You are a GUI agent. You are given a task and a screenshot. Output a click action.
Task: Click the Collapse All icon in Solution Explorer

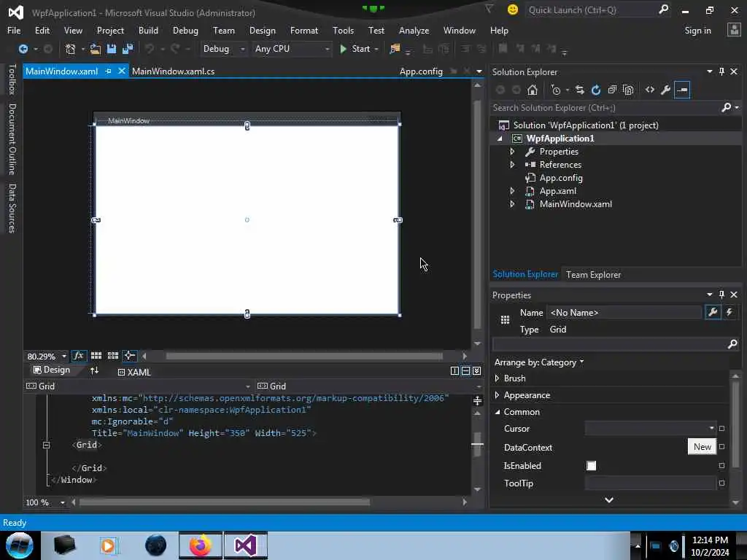[x=612, y=90]
